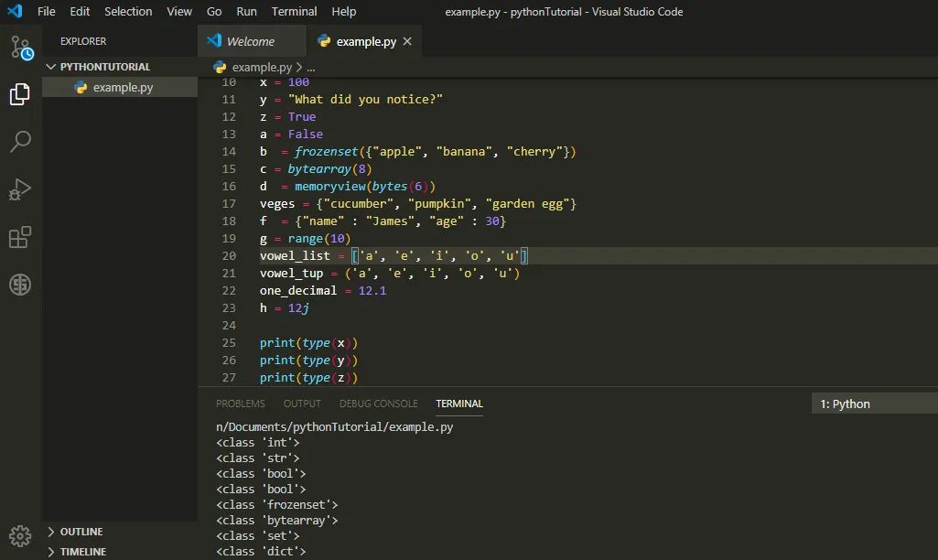Click the Python icon in the breadcrumb
Viewport: 938px width, 560px height.
click(x=220, y=67)
